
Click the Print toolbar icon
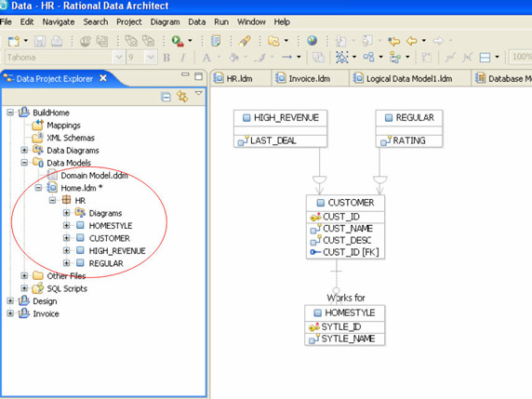tap(57, 41)
